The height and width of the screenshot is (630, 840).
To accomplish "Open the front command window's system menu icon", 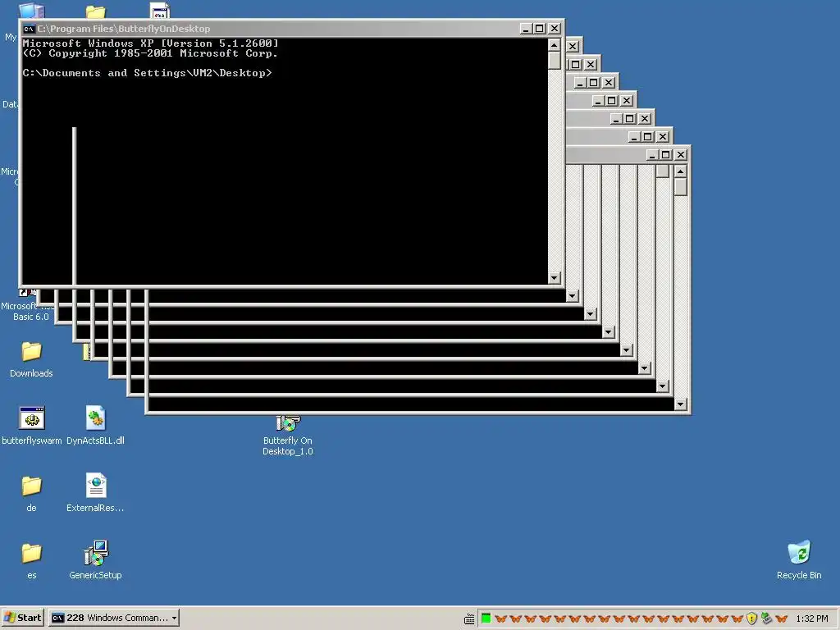I will pyautogui.click(x=29, y=29).
